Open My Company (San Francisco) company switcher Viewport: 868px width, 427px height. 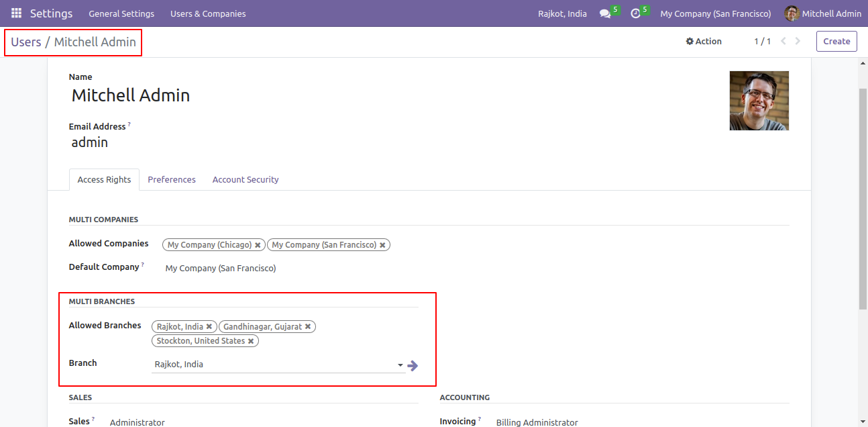pyautogui.click(x=716, y=13)
